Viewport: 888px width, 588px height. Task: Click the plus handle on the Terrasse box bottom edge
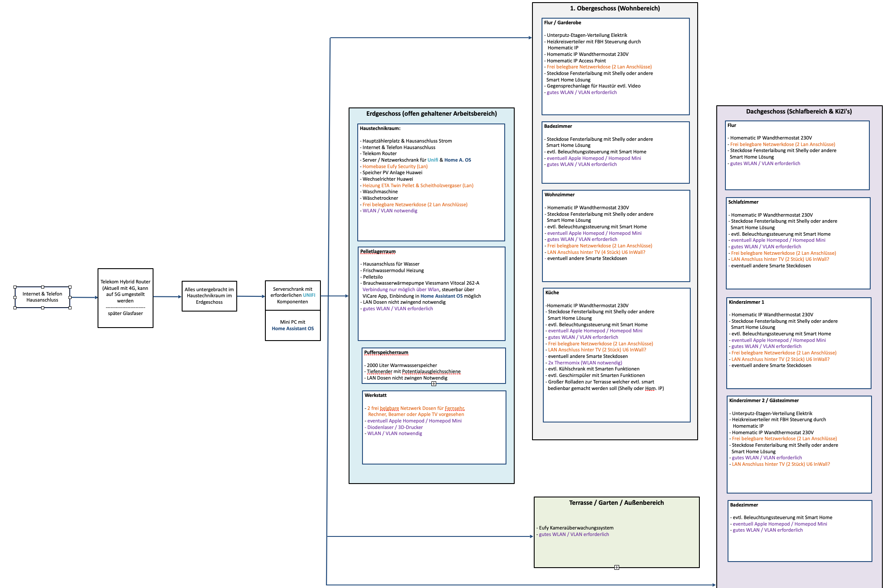tap(617, 567)
